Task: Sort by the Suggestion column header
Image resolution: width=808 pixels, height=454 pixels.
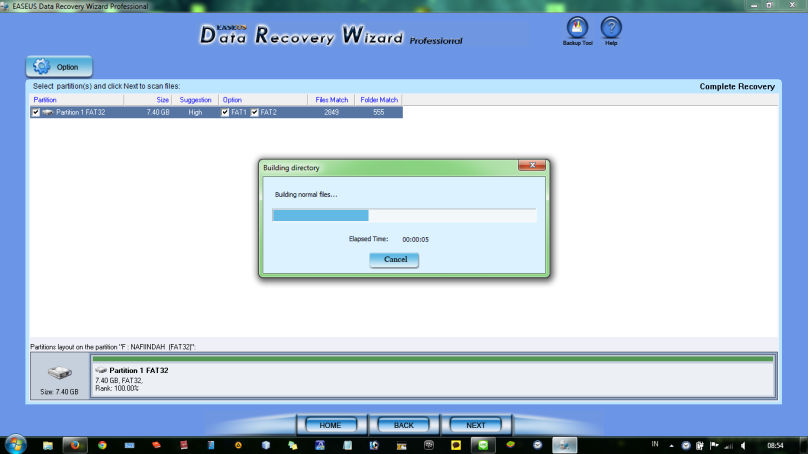Action: tap(195, 100)
